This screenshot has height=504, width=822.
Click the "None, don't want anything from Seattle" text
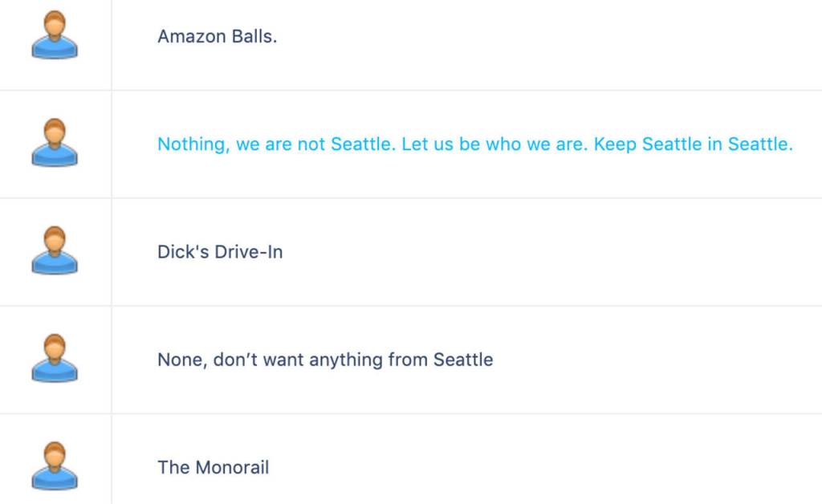tap(324, 360)
